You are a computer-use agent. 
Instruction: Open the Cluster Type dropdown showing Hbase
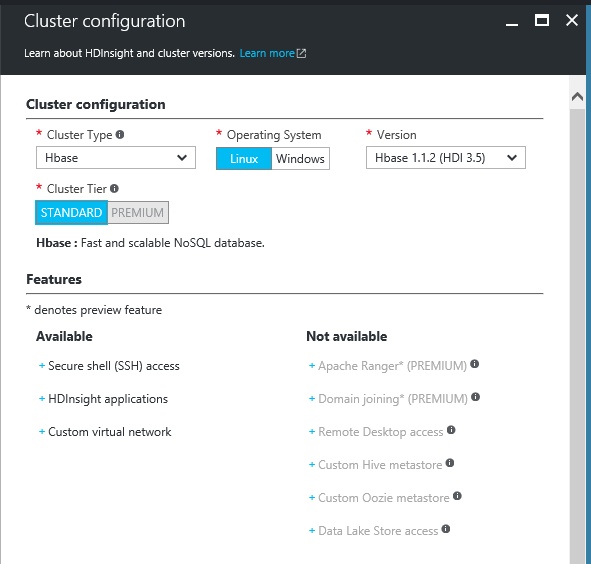point(116,158)
